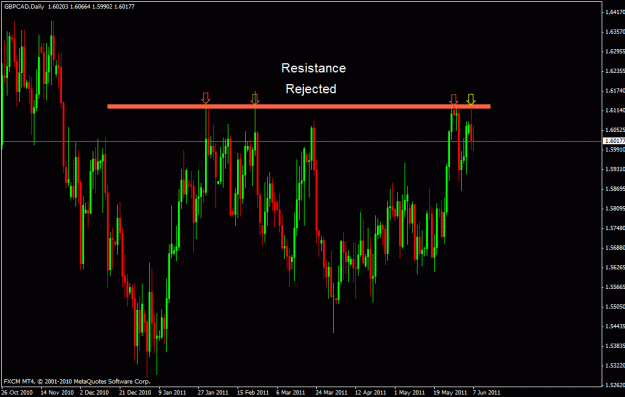Click the 1.5626 price scale label
The image size is (625, 397).
[615, 267]
